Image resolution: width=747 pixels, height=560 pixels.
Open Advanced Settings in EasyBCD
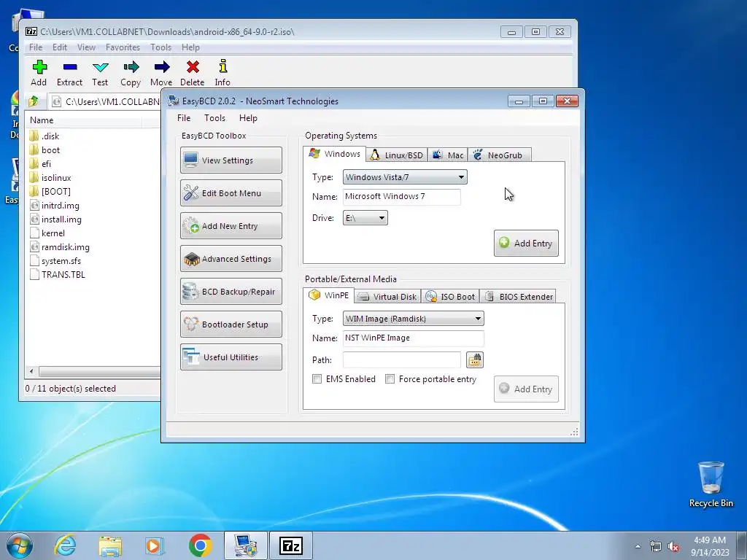click(231, 259)
